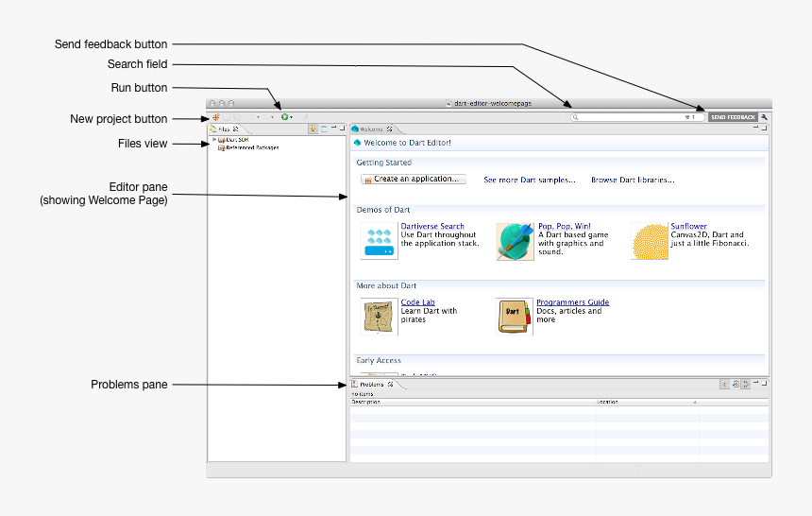Click the third Problems pane toolbar icon
The image size is (812, 516).
point(746,385)
